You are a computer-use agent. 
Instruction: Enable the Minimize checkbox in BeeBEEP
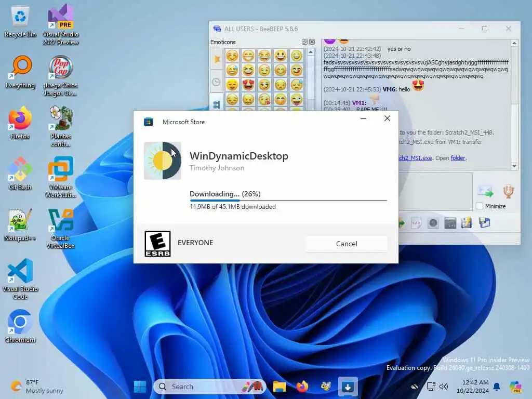click(x=480, y=206)
